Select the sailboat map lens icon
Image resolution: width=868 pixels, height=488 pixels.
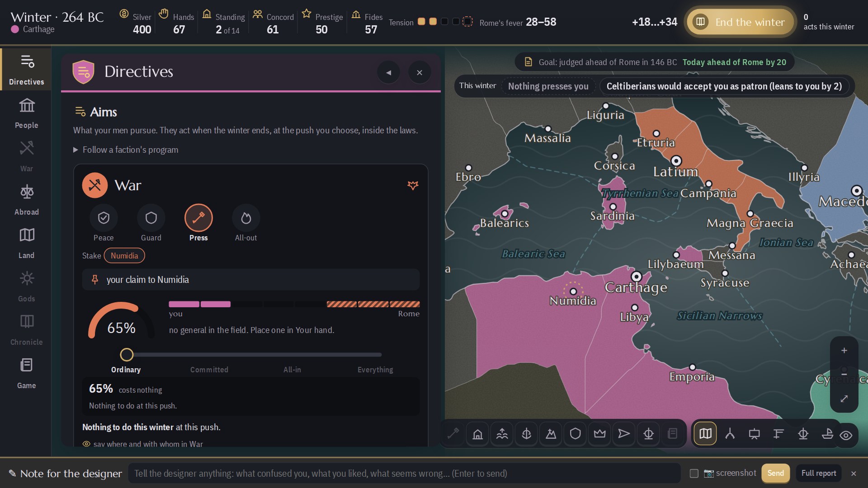[x=827, y=434]
